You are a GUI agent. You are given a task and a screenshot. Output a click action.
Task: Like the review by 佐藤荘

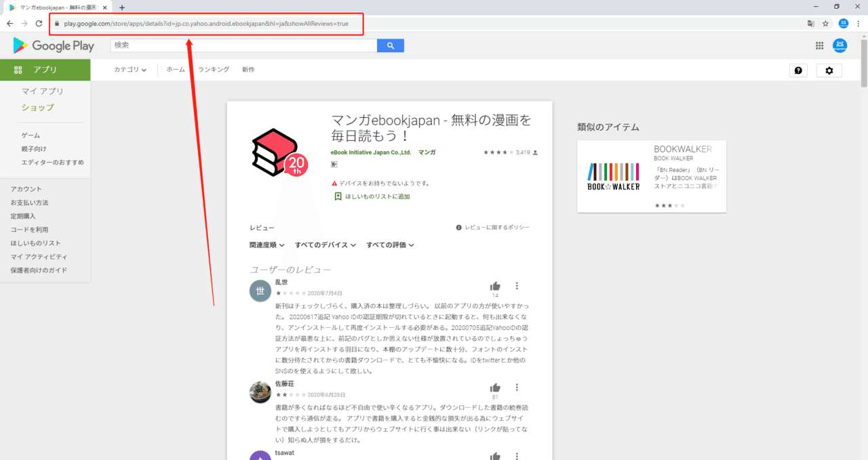click(495, 388)
